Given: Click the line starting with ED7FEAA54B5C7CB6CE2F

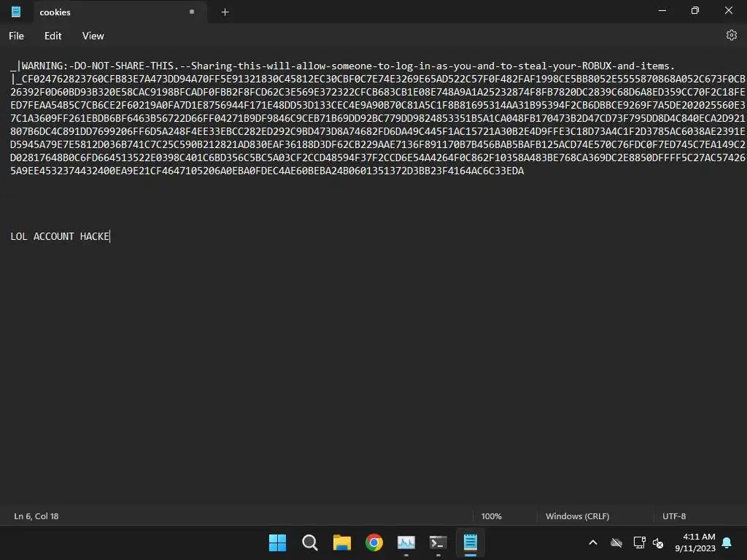Looking at the screenshot, I should point(378,105).
